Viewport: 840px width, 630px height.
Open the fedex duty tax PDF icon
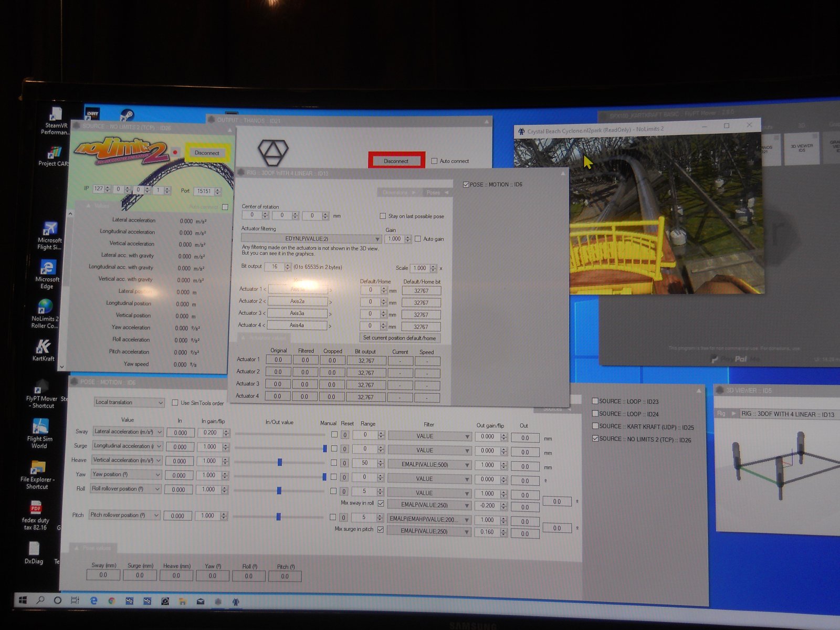click(36, 515)
